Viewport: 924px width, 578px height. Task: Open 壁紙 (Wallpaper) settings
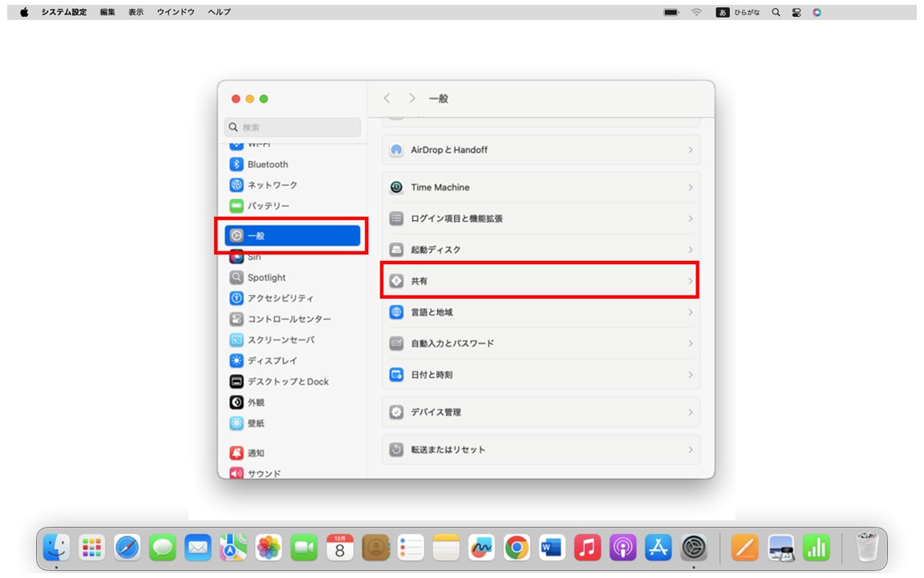(253, 423)
